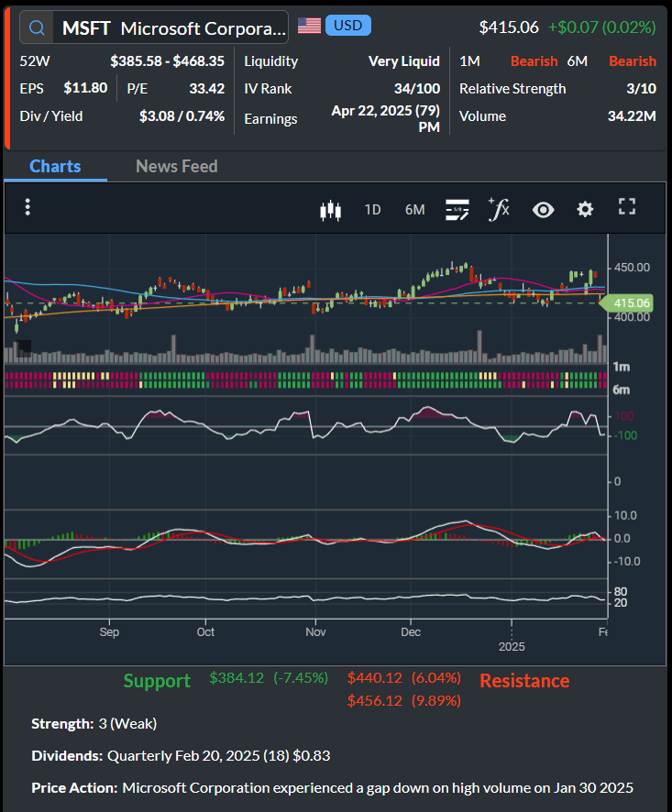Click the Nov label on time axis
Viewport: 672px width, 812px height.
pos(315,631)
